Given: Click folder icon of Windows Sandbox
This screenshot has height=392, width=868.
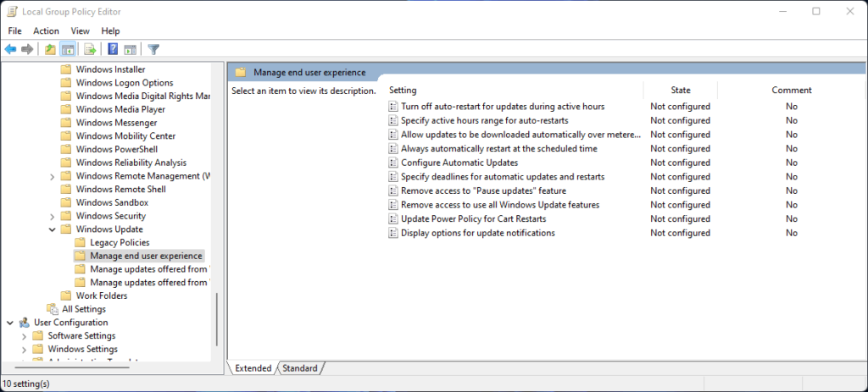Looking at the screenshot, I should (x=66, y=202).
